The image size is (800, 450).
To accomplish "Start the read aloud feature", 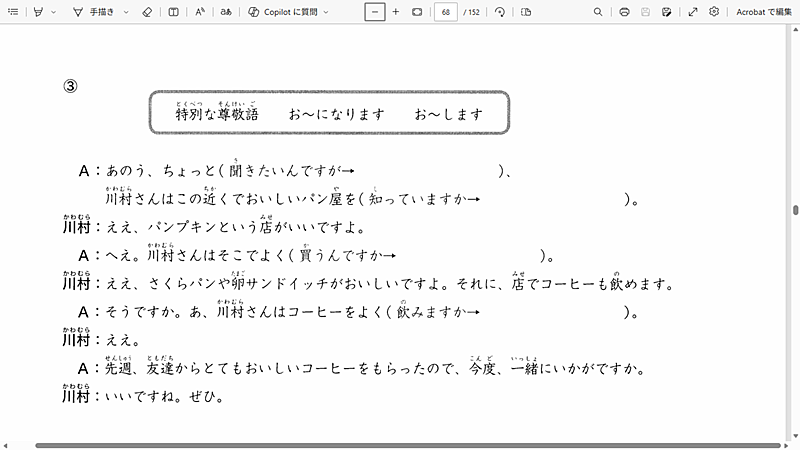I will coord(200,12).
